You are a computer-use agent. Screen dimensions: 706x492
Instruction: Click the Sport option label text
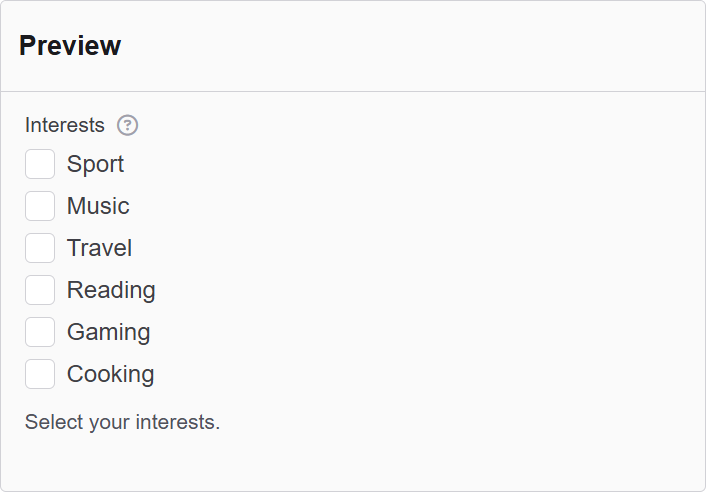tap(95, 164)
